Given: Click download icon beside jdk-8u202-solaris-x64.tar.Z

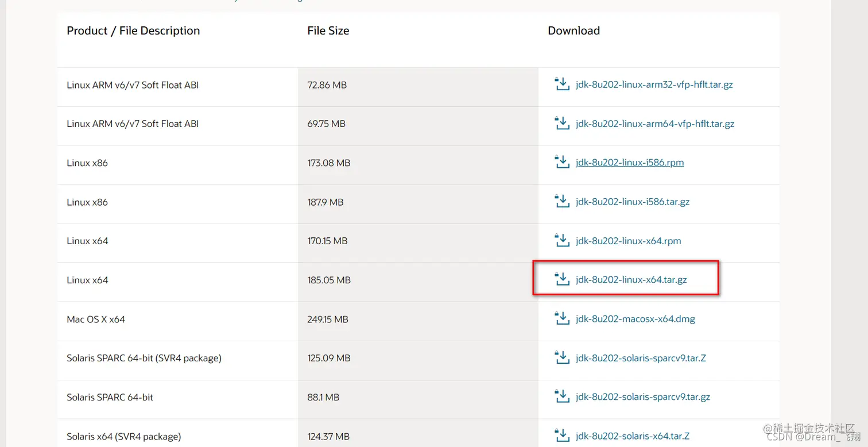Looking at the screenshot, I should click(x=561, y=436).
